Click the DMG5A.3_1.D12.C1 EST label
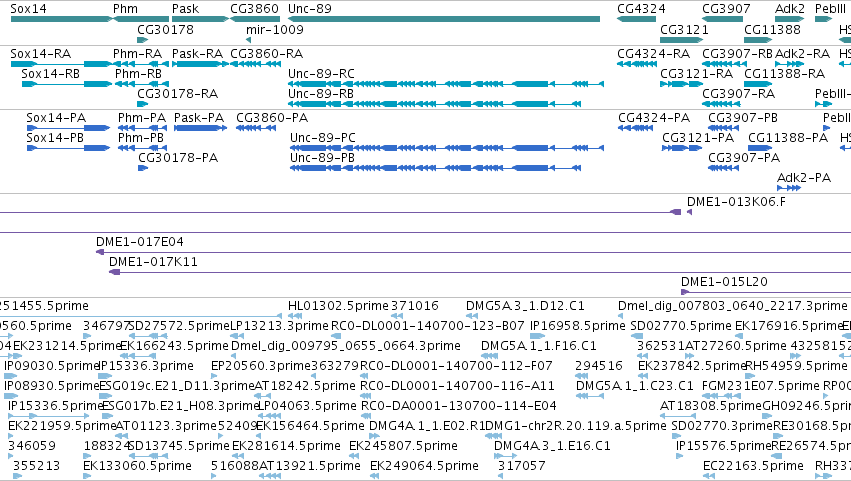Viewport: 851px width, 481px height. tap(525, 306)
